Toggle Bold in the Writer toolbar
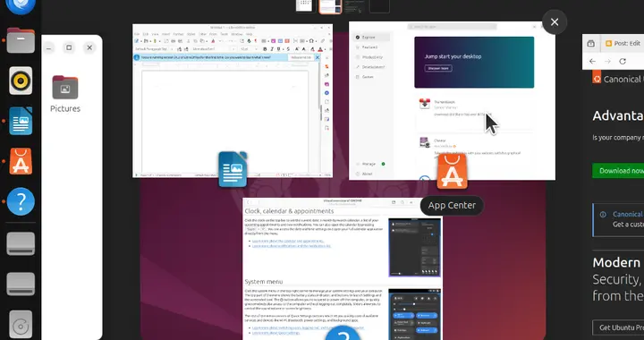Screen dimensions: 644x340 tap(265, 49)
